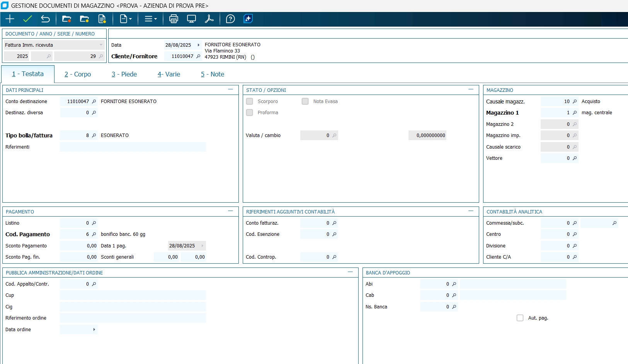Click the plus icon to add new document
Screen dimensions: 628x364
pyautogui.click(x=10, y=19)
